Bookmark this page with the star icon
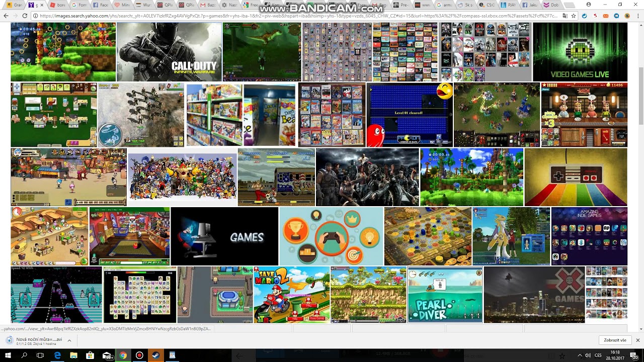Screen dimensions: 644x362 574,16
